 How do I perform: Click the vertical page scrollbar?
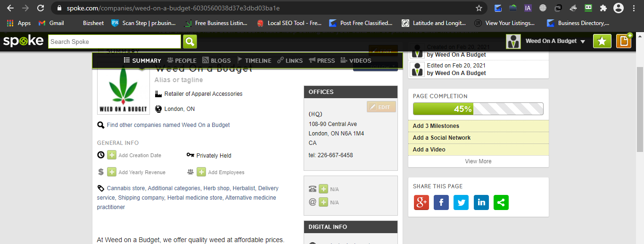640,109
